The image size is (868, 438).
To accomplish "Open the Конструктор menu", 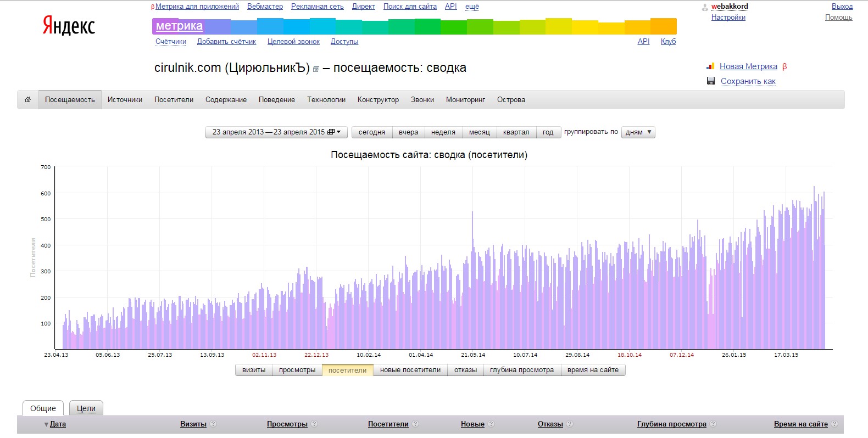I will point(378,100).
